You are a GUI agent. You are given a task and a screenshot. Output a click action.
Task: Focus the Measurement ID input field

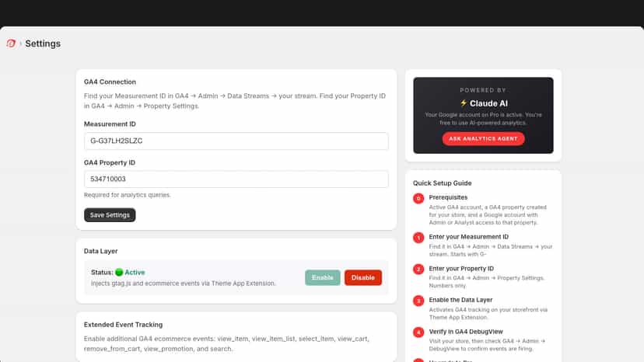pyautogui.click(x=236, y=141)
